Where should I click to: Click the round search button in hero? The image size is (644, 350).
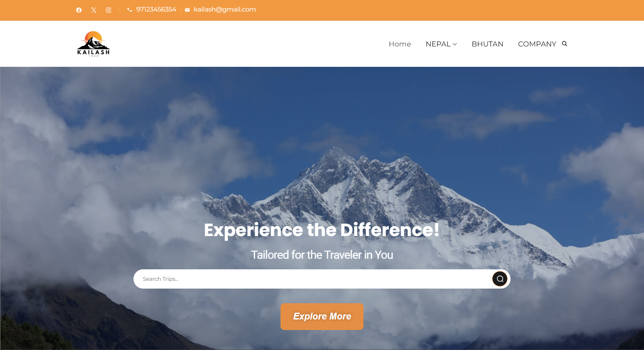pos(500,279)
